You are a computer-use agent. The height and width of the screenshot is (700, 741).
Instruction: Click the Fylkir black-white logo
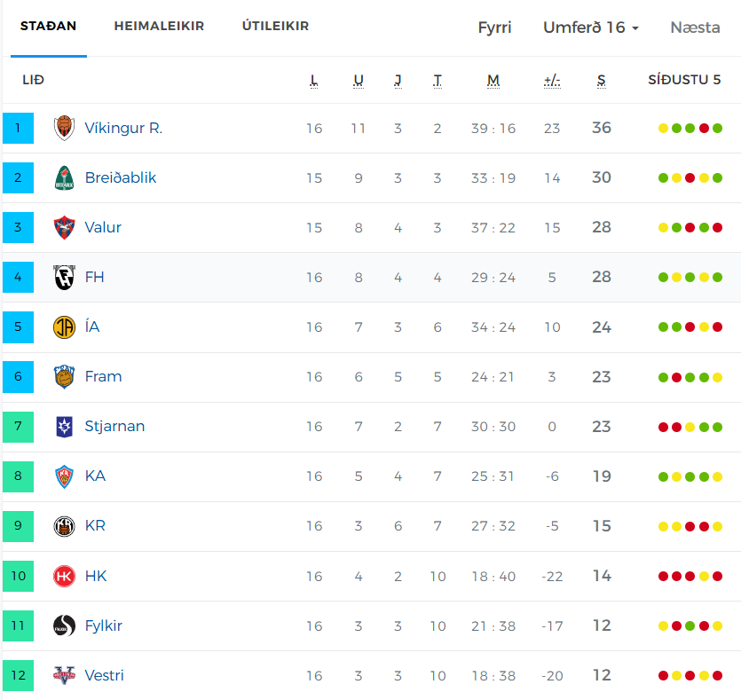(64, 625)
